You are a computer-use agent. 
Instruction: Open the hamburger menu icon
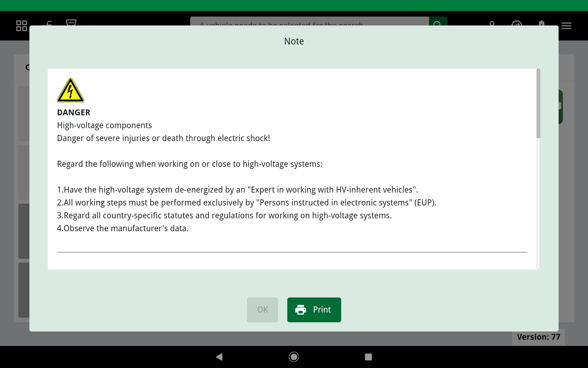click(566, 26)
